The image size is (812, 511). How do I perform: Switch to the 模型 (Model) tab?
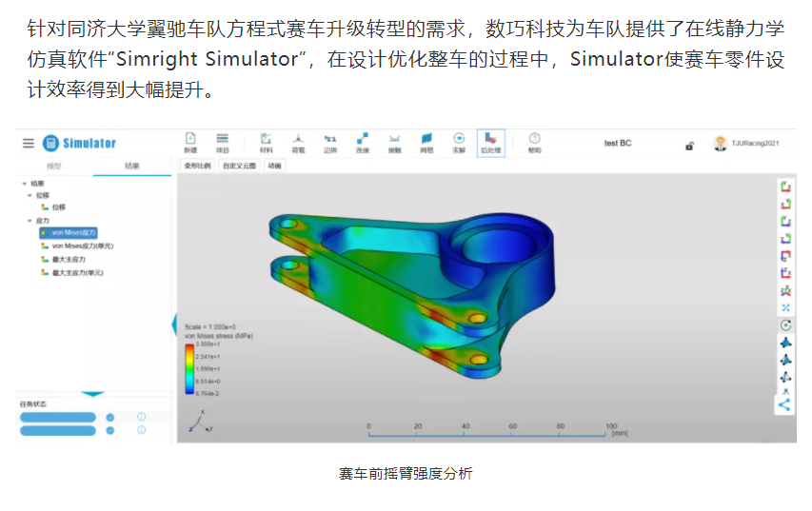tap(54, 167)
